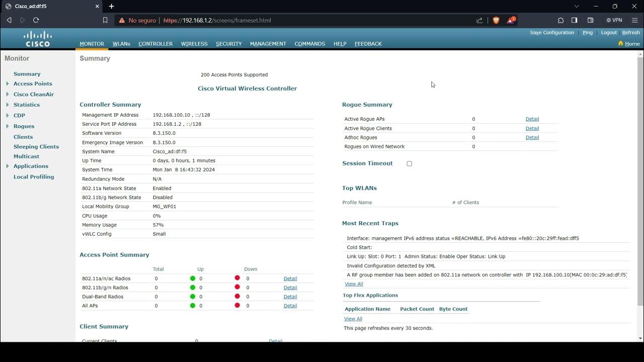
Task: Open the Brave Rewards icon
Action: 511,20
